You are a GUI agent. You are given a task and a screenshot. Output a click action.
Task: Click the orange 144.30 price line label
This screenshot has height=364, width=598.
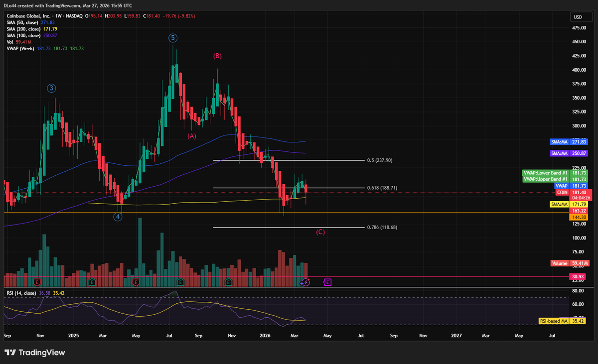(x=580, y=218)
